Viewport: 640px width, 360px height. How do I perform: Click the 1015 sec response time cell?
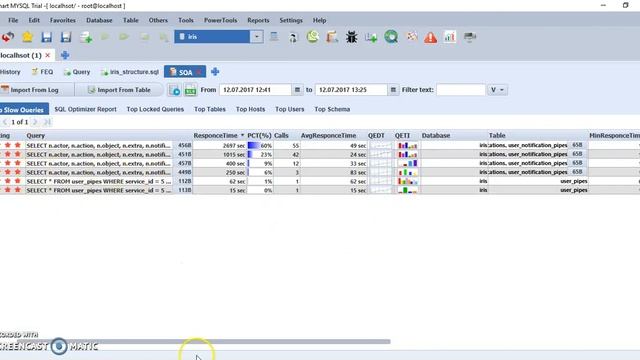219,155
